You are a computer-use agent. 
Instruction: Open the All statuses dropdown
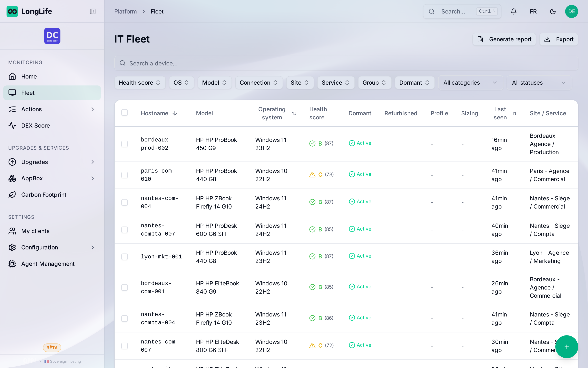(x=539, y=83)
